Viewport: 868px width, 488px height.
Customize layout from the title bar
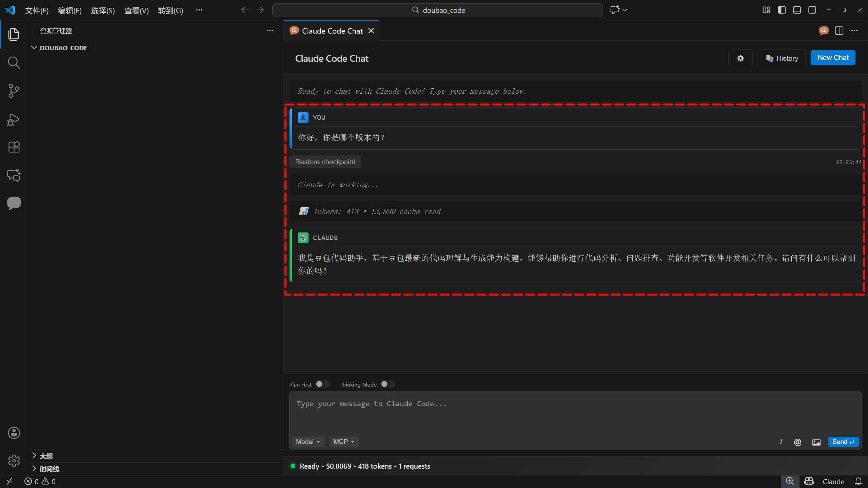tap(766, 10)
